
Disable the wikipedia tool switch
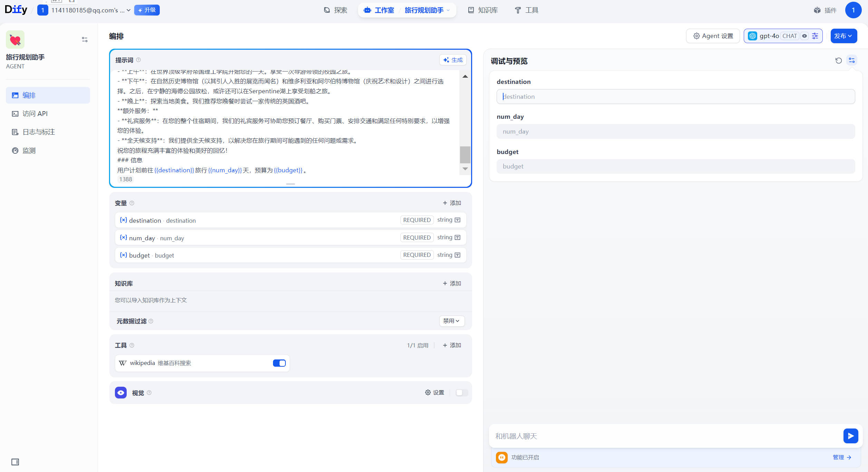tap(279, 363)
